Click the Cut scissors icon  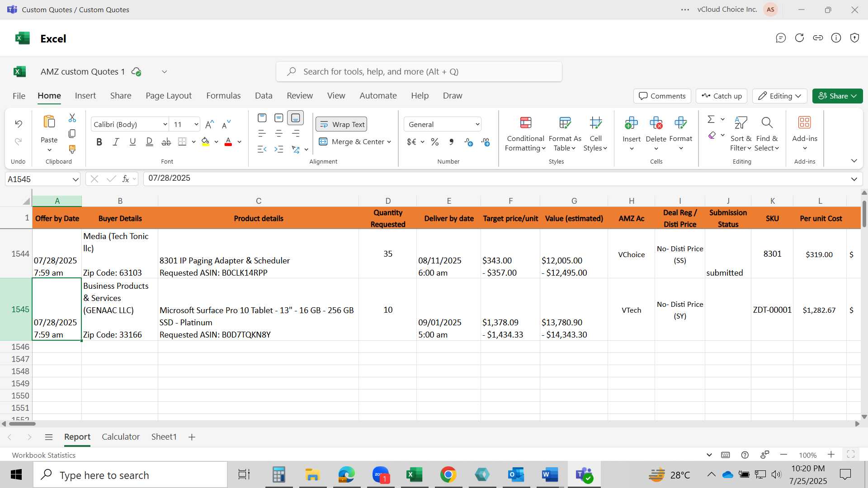72,118
